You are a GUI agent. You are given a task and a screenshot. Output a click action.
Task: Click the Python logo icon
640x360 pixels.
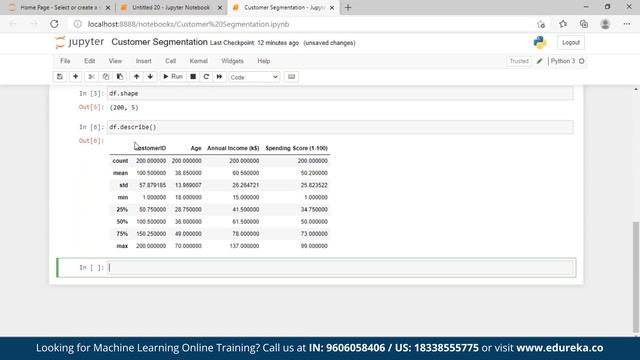point(540,42)
